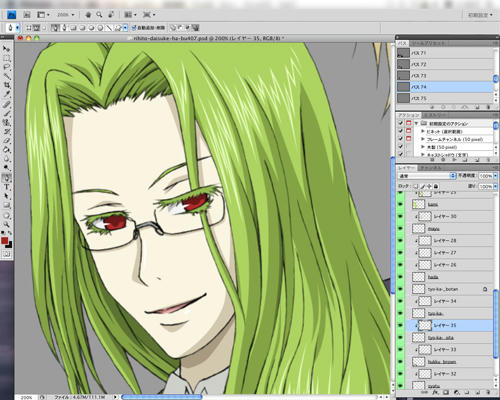Image resolution: width=500 pixels, height=400 pixels.
Task: Choose the Ellipse shape option icon
Action: pos(91,28)
